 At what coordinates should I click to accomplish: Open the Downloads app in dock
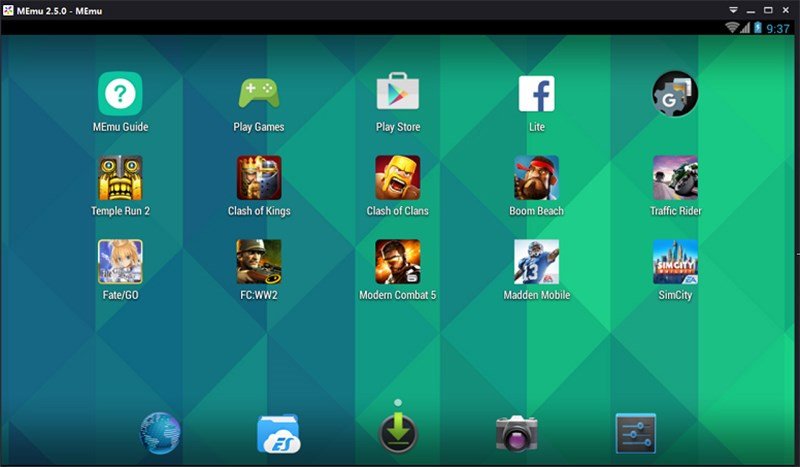click(x=398, y=433)
